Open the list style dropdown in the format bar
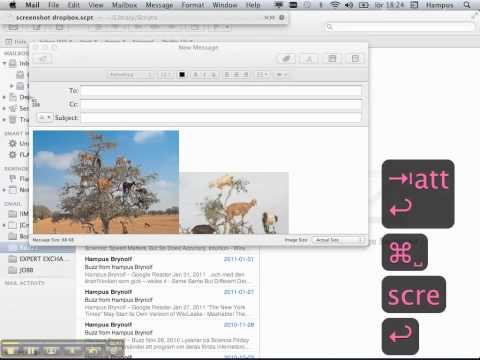 [x=262, y=75]
